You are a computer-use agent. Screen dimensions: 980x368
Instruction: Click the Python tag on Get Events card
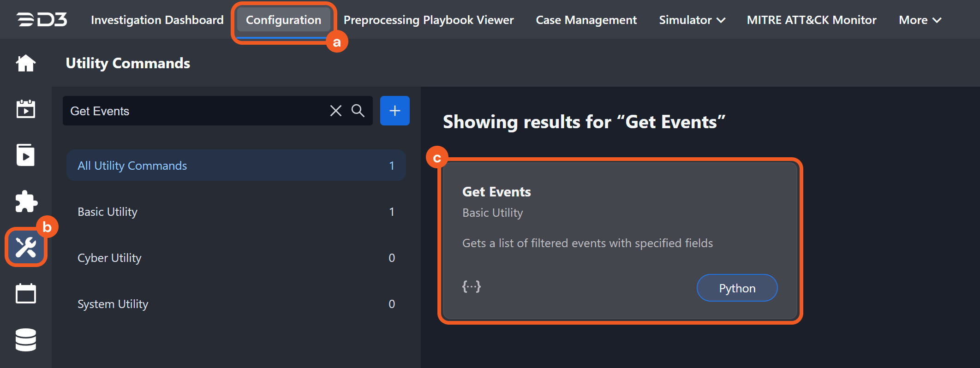click(x=736, y=288)
